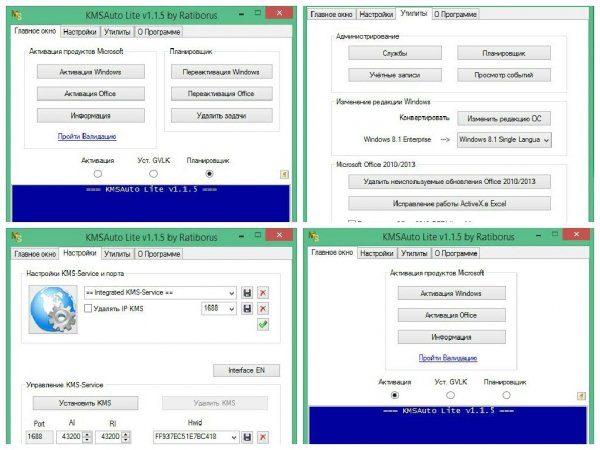Click Активация Windows beside Переактивация Windows button
This screenshot has width=600, height=450.
[x=91, y=72]
